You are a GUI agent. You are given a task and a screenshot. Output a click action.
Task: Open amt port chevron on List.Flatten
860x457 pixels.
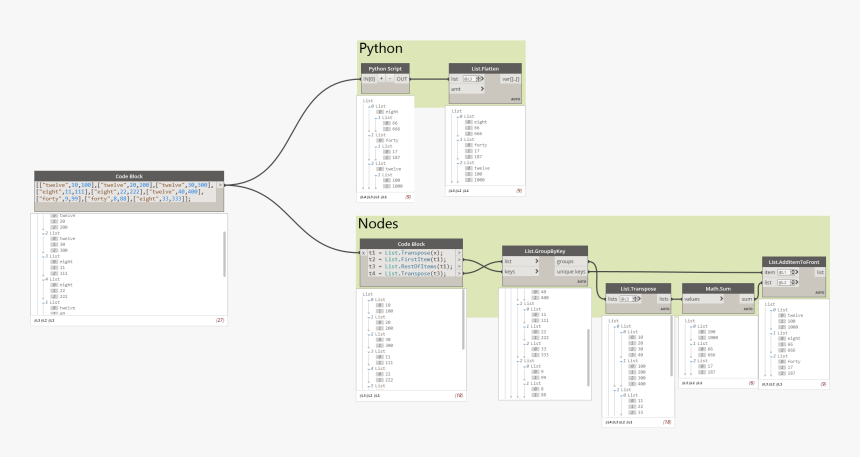point(482,89)
